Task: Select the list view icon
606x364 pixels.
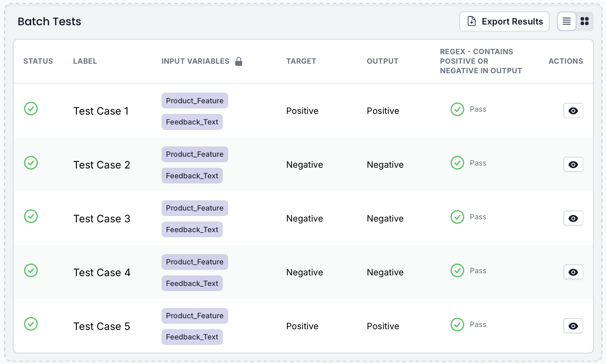Action: [566, 21]
